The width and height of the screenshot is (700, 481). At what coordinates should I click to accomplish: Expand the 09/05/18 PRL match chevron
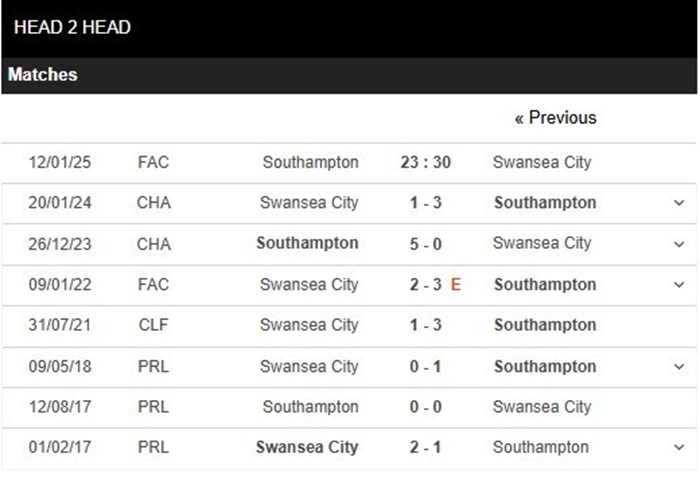[x=680, y=367]
